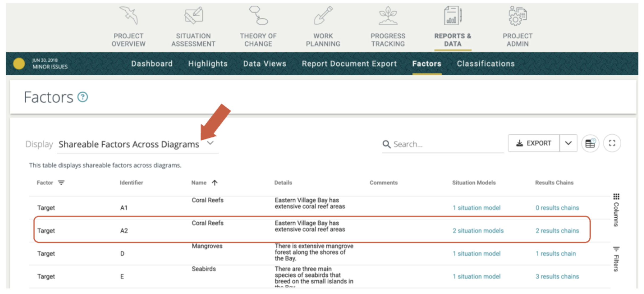Open Situation Assessment ruler-pencil icon
The height and width of the screenshot is (294, 644).
pyautogui.click(x=193, y=16)
